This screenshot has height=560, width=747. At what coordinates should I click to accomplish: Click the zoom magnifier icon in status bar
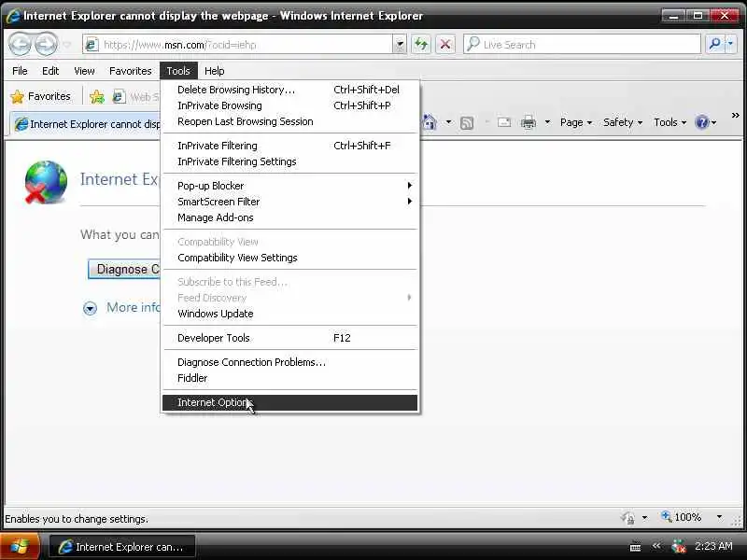tap(666, 516)
